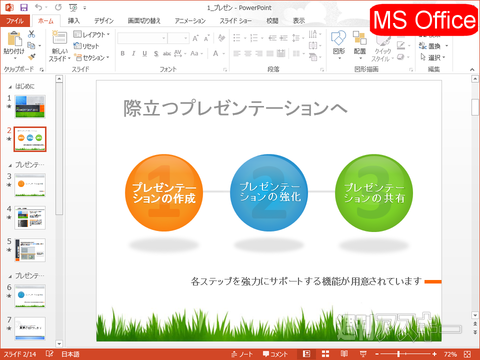Align text left

[237, 53]
